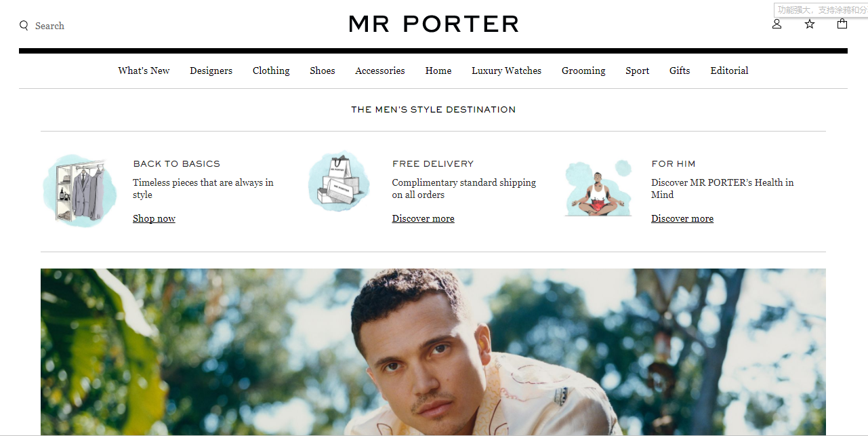868x436 pixels.
Task: Select Shoes in the navigation bar
Action: pyautogui.click(x=323, y=71)
